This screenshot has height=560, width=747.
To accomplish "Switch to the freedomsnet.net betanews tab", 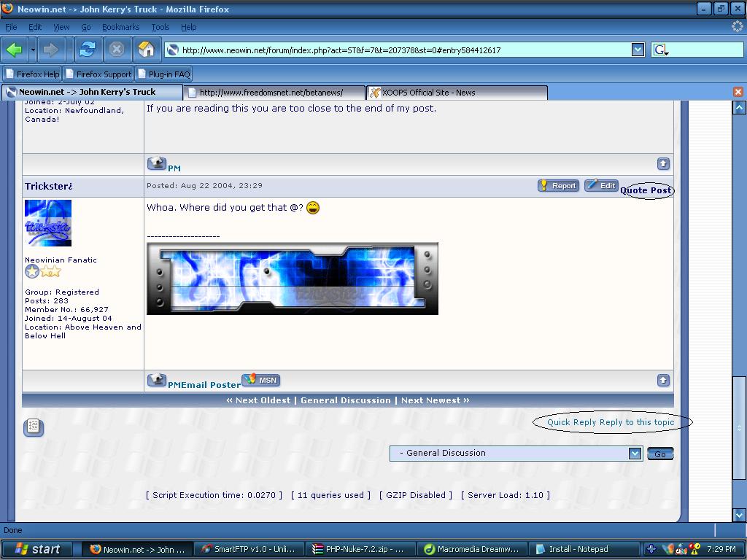I will [274, 93].
